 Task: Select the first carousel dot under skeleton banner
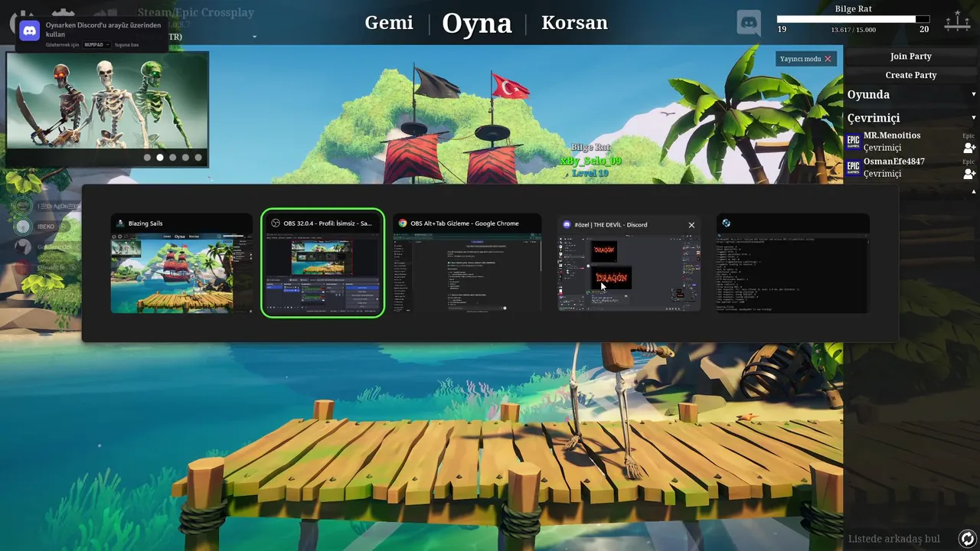tap(147, 158)
